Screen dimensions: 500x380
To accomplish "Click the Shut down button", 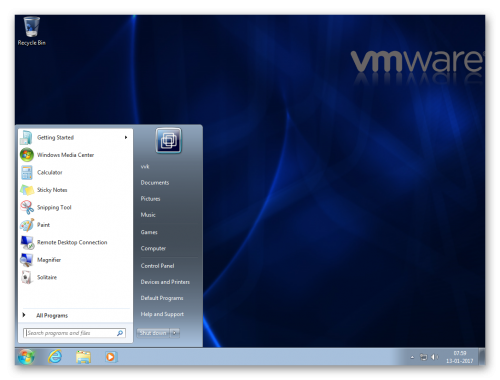I will pyautogui.click(x=153, y=333).
